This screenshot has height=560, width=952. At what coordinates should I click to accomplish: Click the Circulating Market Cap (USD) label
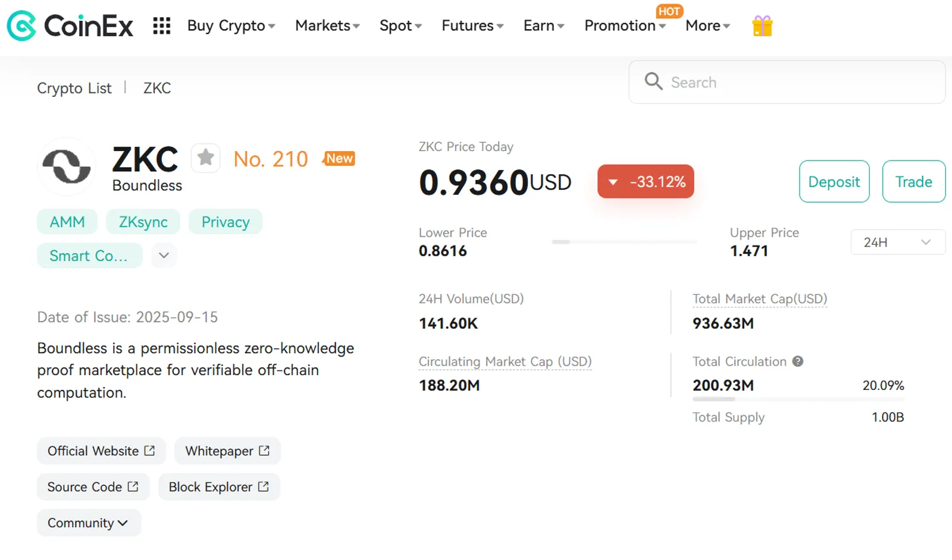point(505,361)
